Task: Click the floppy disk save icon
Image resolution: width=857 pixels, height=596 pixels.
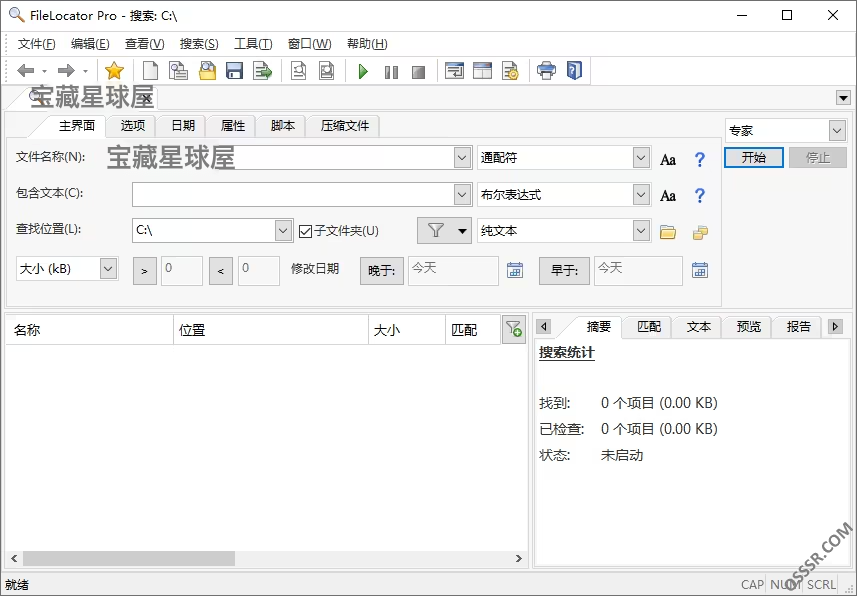Action: click(234, 71)
